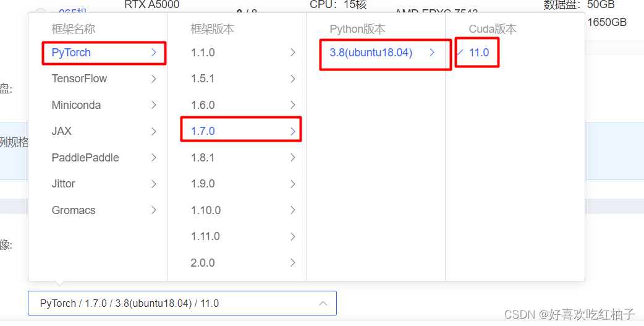Click the checkmark beside 11.0
Viewport: 644px width, 326px height.
(x=460, y=52)
